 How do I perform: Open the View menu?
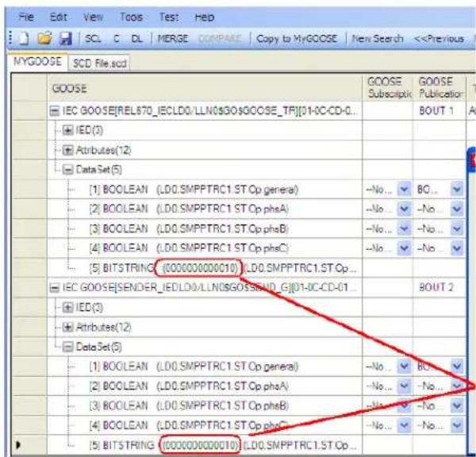93,17
